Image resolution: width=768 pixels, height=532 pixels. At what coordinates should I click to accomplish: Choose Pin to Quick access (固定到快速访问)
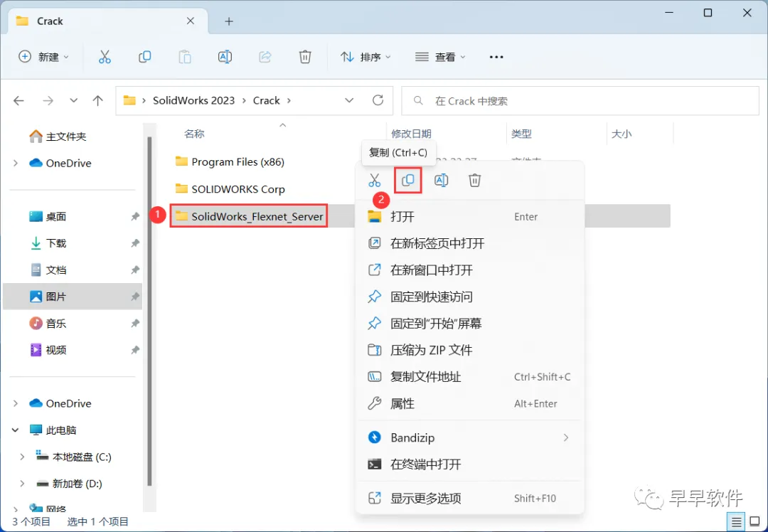tap(470, 297)
